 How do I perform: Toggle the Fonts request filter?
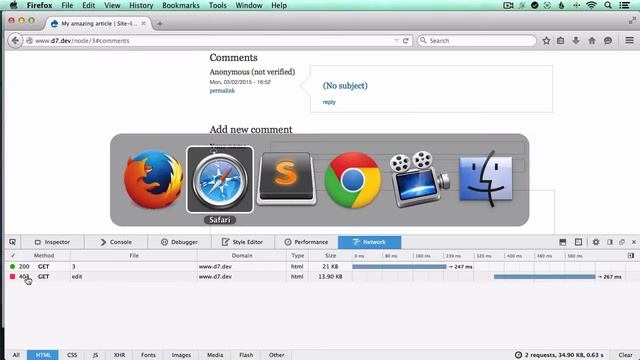pos(148,355)
